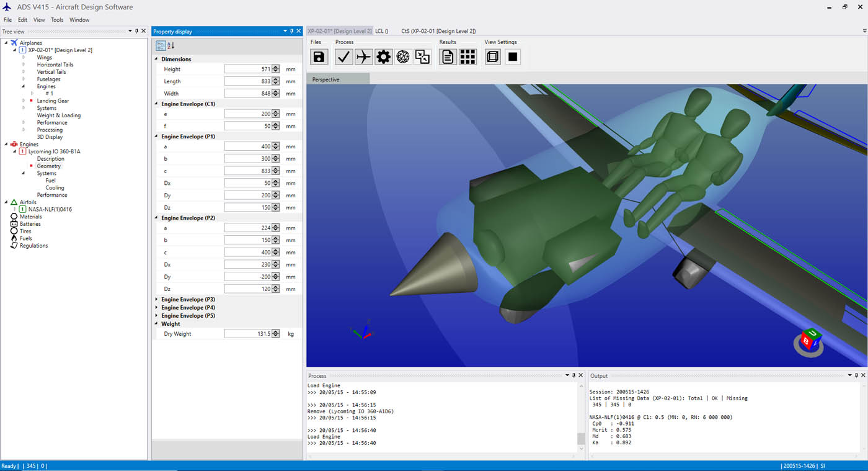Select NASA-NLF(1)0416 airfoil in tree
This screenshot has width=868, height=471.
pos(50,210)
